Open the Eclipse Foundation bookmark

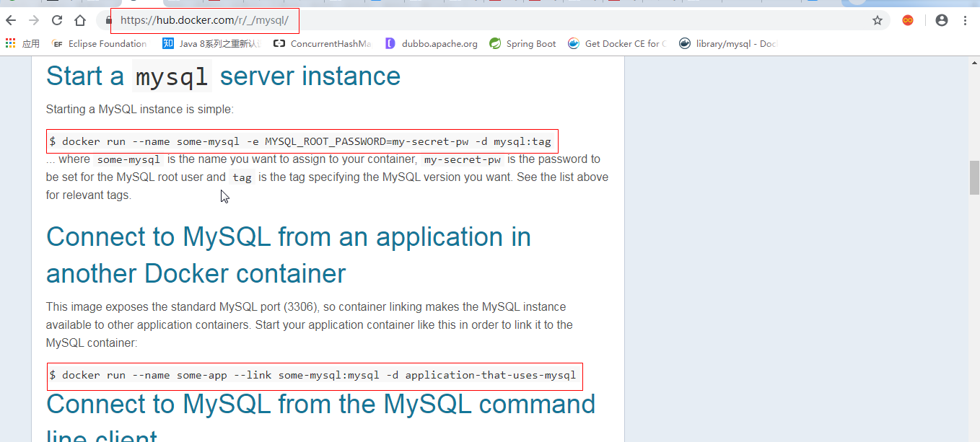(100, 44)
